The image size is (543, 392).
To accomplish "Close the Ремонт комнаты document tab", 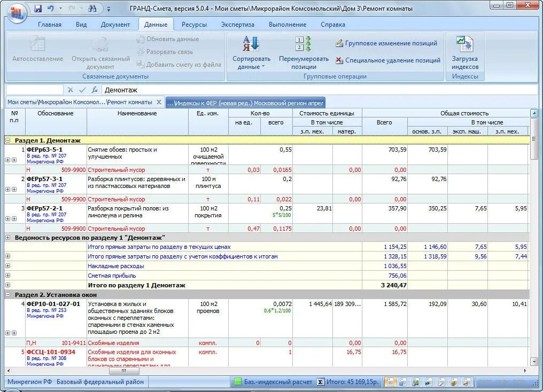I will tap(159, 102).
